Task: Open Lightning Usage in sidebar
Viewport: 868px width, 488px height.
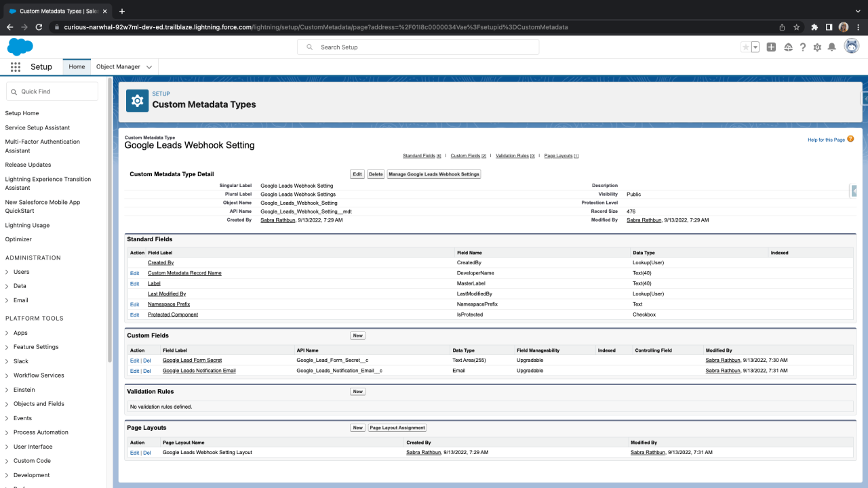Action: tap(27, 225)
